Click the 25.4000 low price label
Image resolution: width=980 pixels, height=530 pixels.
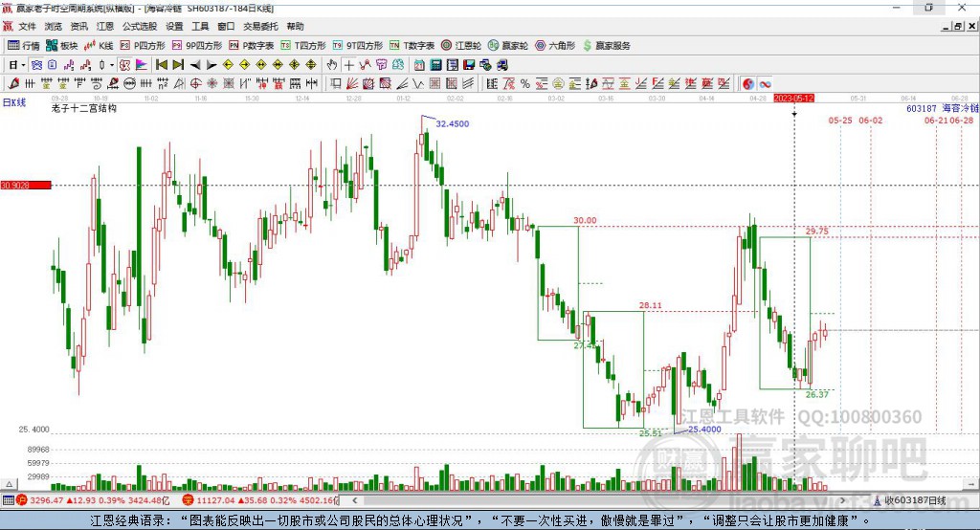704,430
